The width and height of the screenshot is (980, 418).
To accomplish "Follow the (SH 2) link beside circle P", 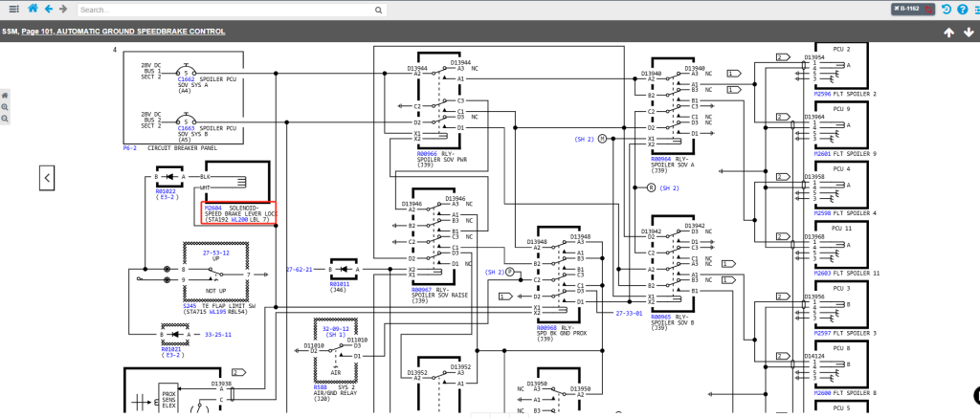I will coord(495,272).
